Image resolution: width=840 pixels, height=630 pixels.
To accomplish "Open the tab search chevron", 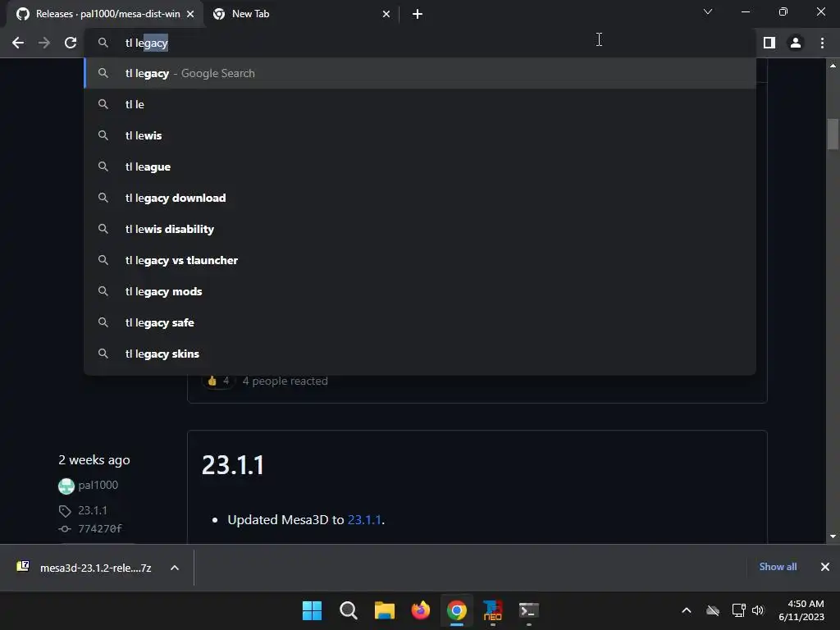I will (x=708, y=11).
